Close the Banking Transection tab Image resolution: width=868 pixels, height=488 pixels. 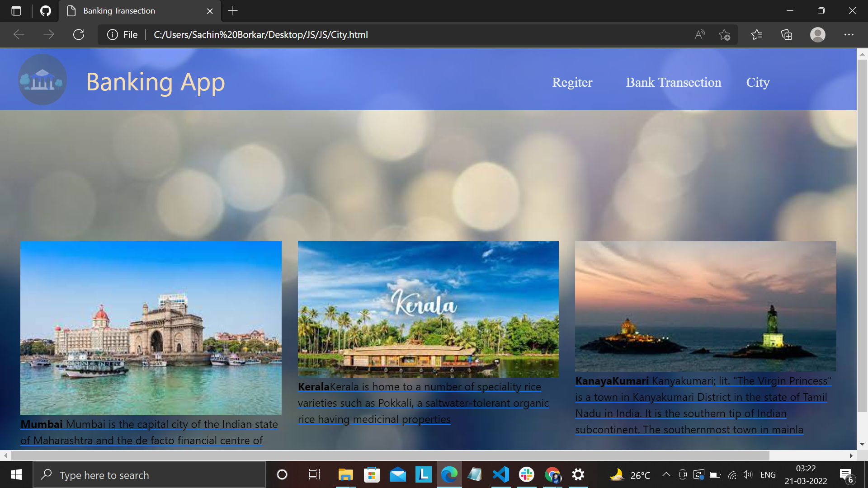pos(210,11)
